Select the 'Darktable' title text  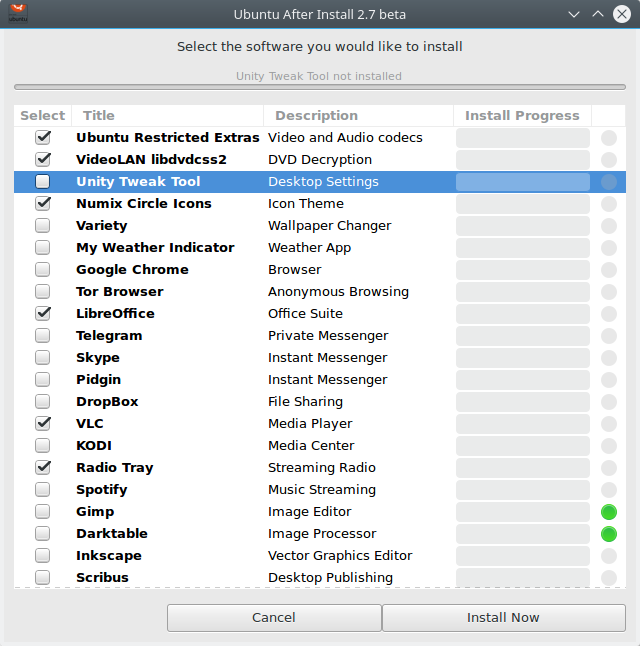[112, 534]
